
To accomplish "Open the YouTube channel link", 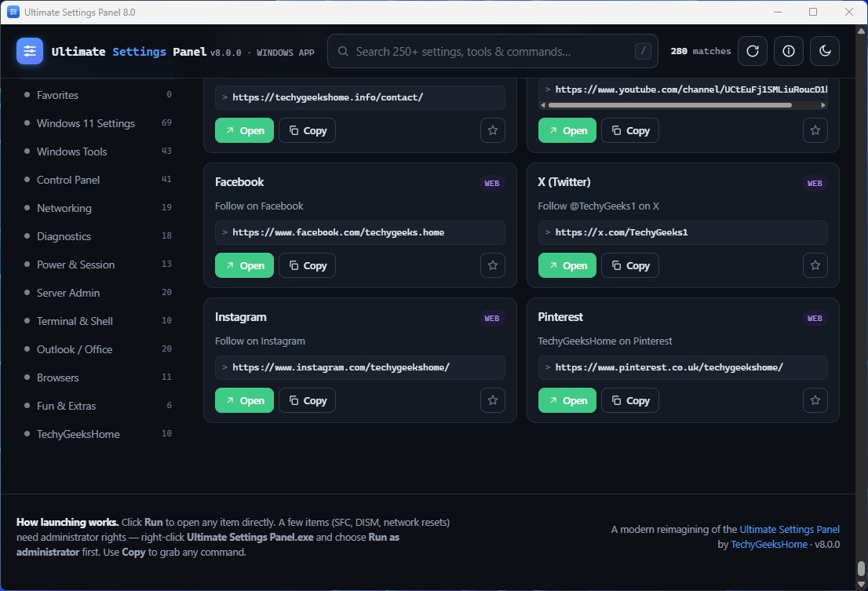I will coord(567,130).
